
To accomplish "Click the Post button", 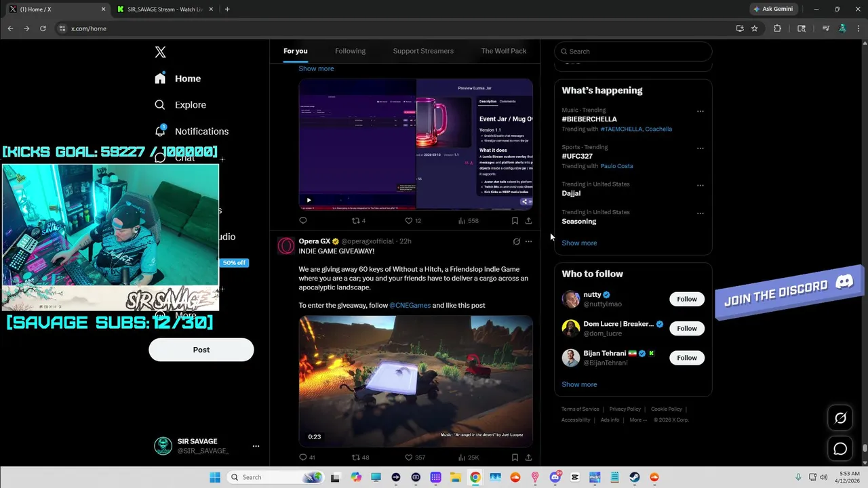I will [x=201, y=350].
